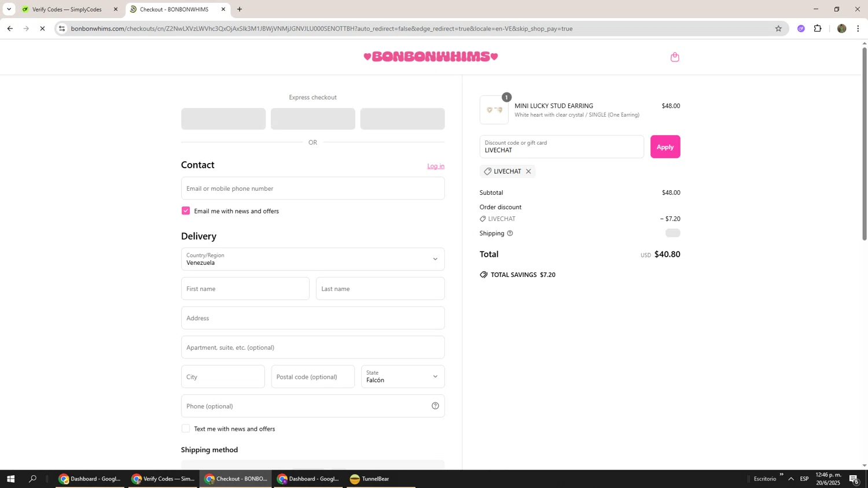Click the TOTAL SAVINGS $7.20 text

click(x=523, y=275)
